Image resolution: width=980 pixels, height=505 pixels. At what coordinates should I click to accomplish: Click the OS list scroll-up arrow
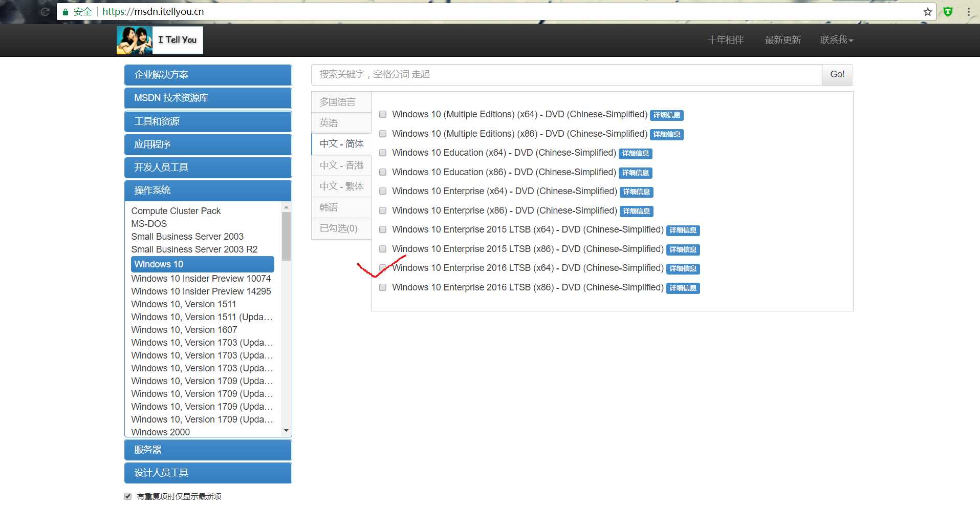(x=286, y=207)
